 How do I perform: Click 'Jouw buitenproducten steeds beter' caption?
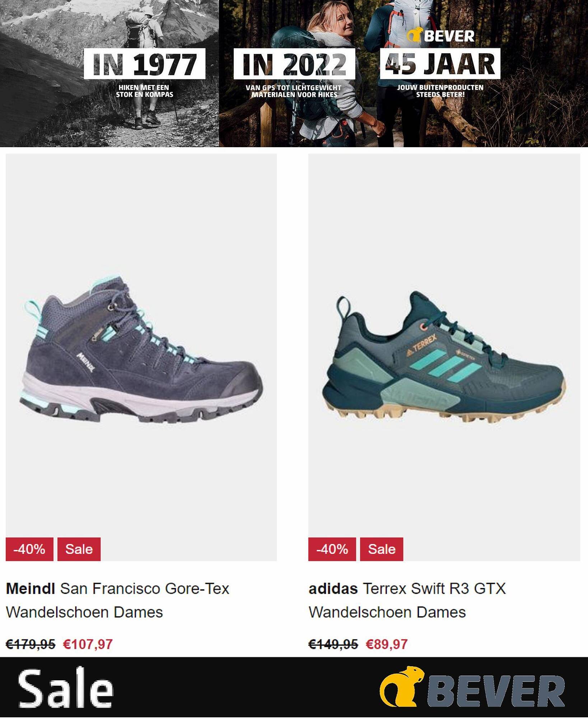coord(440,91)
